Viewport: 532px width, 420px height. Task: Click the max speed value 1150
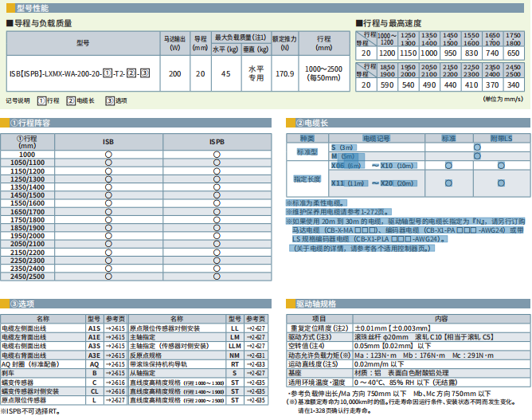(x=409, y=53)
